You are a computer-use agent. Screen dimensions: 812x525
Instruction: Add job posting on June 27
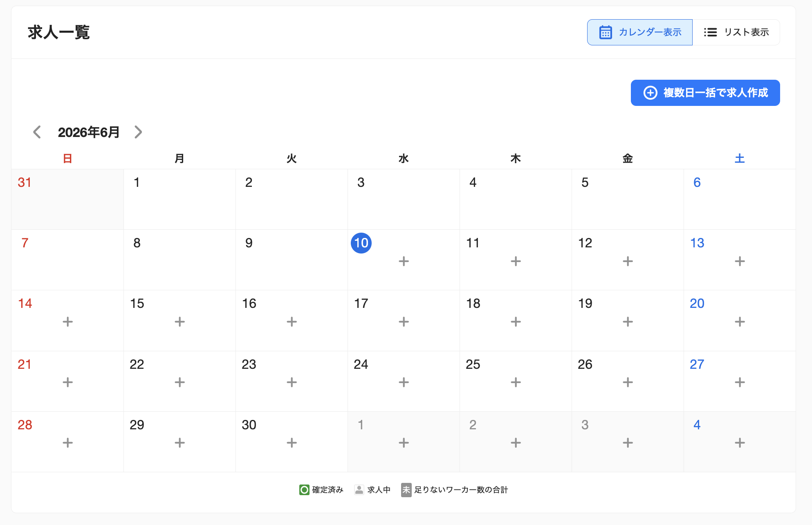click(x=740, y=382)
